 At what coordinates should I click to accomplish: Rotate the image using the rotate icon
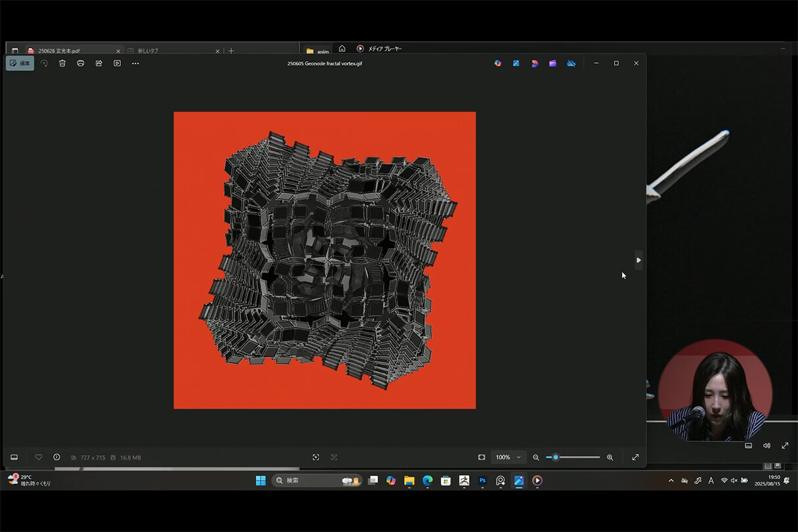pyautogui.click(x=44, y=63)
